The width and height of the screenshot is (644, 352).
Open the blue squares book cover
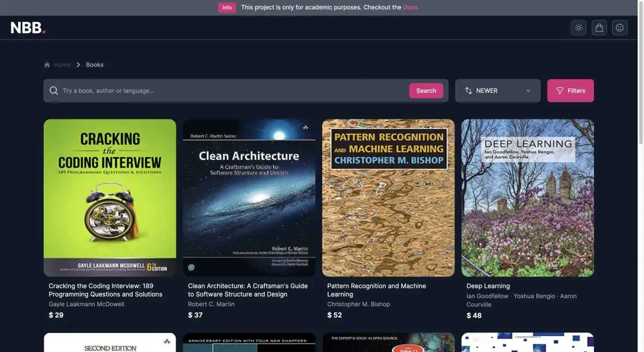(x=527, y=342)
